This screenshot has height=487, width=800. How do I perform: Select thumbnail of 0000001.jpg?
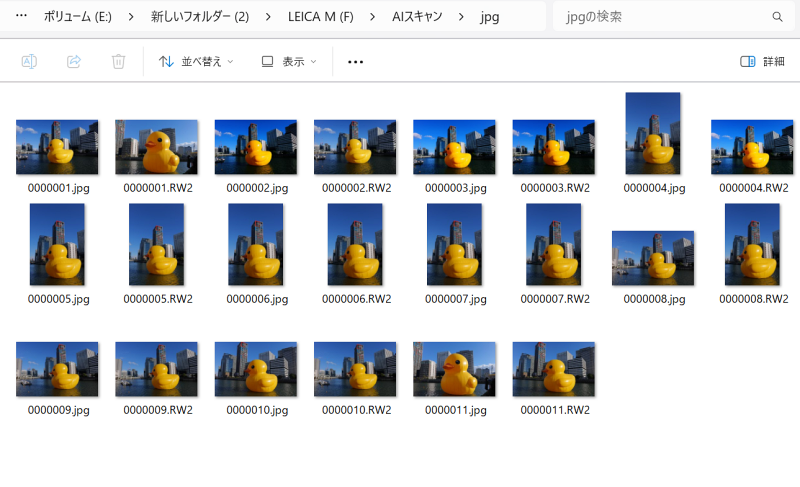coord(57,147)
